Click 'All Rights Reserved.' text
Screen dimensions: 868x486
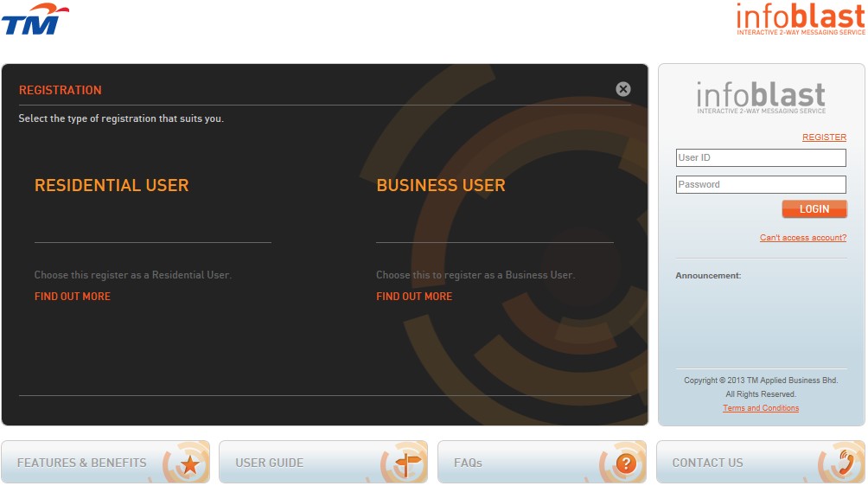click(x=761, y=394)
